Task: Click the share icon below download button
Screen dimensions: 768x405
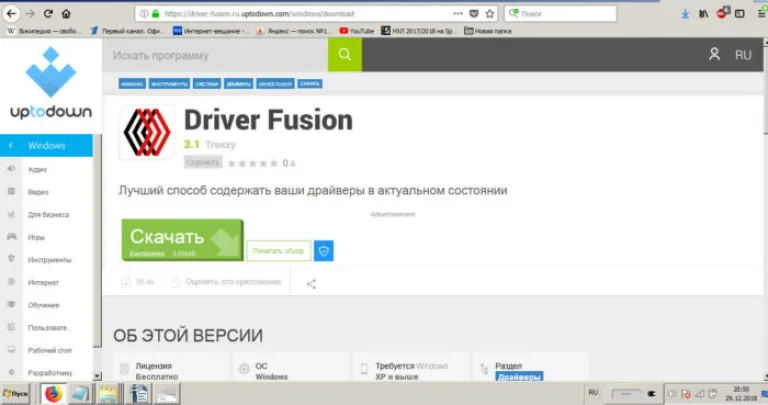Action: (x=311, y=284)
